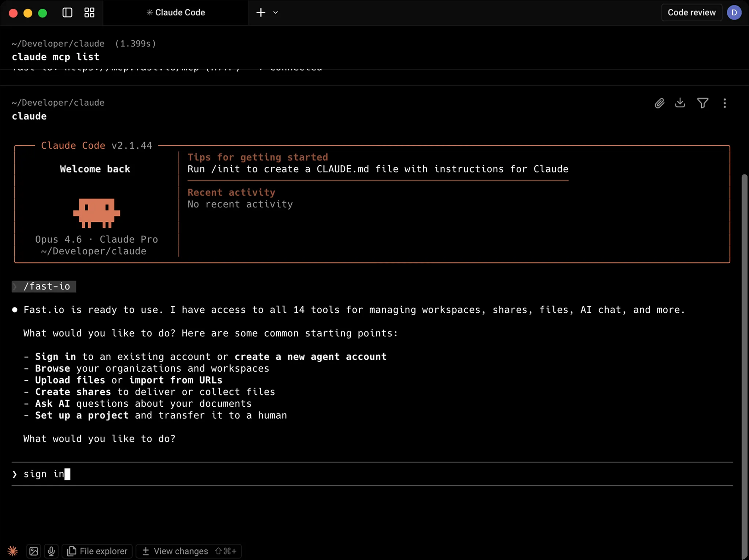749x560 pixels.
Task: Toggle the left sidebar panel icon
Action: click(67, 12)
